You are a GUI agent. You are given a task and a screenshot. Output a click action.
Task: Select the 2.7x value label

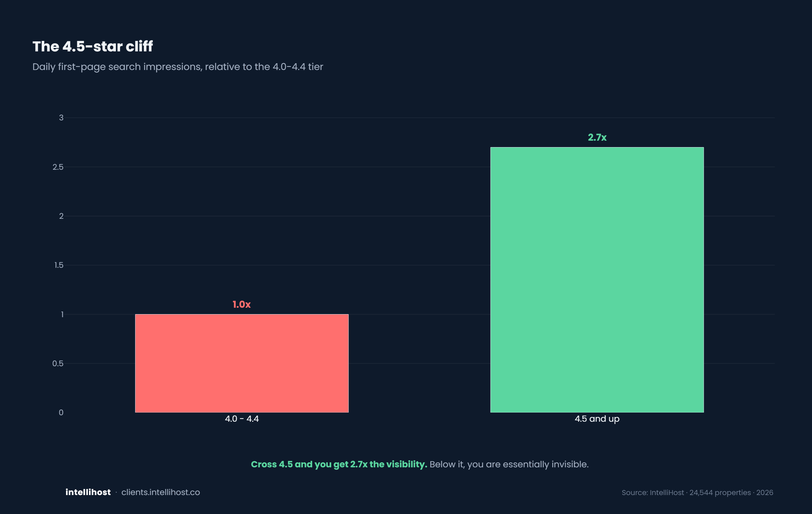pyautogui.click(x=597, y=137)
